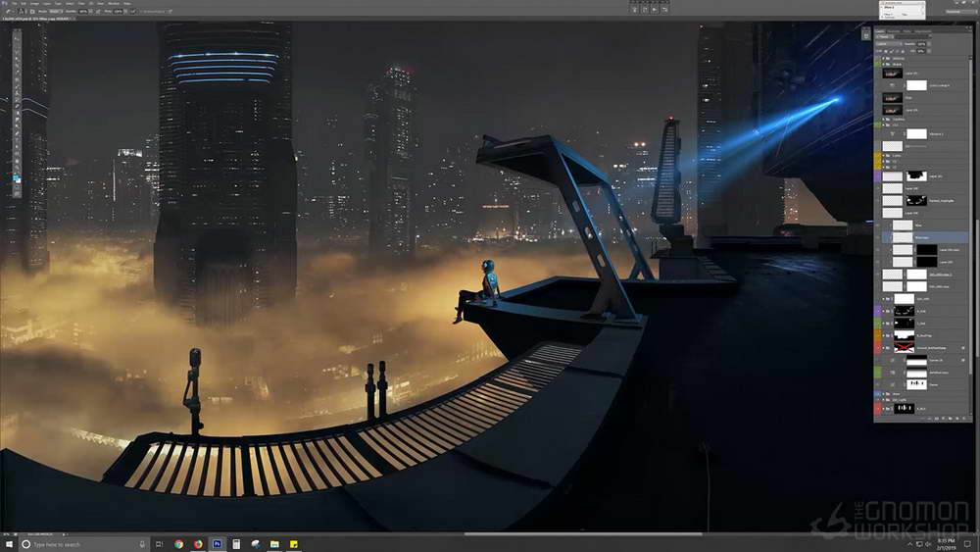Click the layer Fill value field
Viewport: 980px width, 552px height.
920,51
